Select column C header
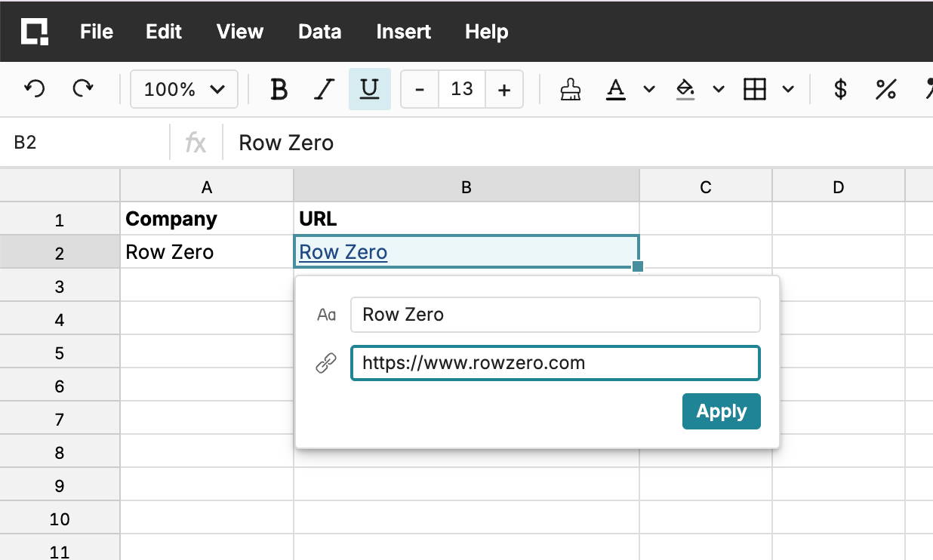Screen dimensions: 933x560 pyautogui.click(x=706, y=187)
